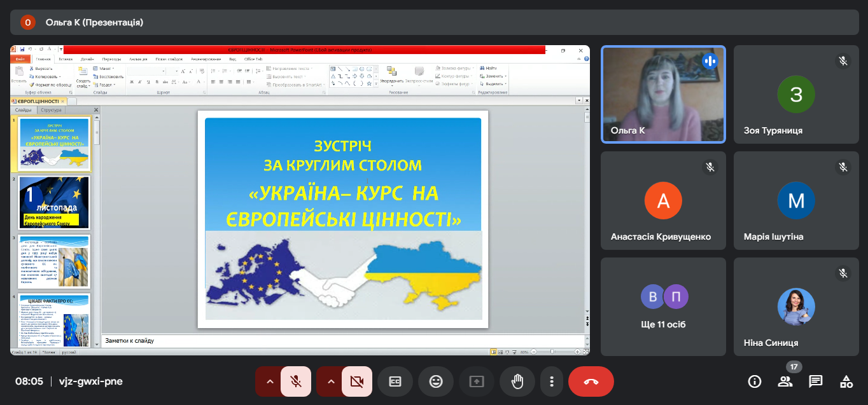This screenshot has height=405, width=868.
Task: Expand audio settings arrow beside microphone
Action: click(x=270, y=381)
